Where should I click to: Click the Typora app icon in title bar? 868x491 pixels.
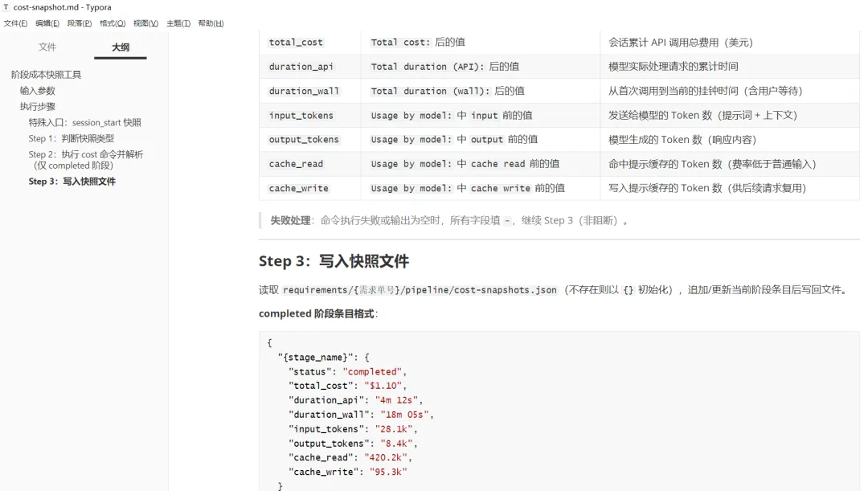tap(6, 7)
